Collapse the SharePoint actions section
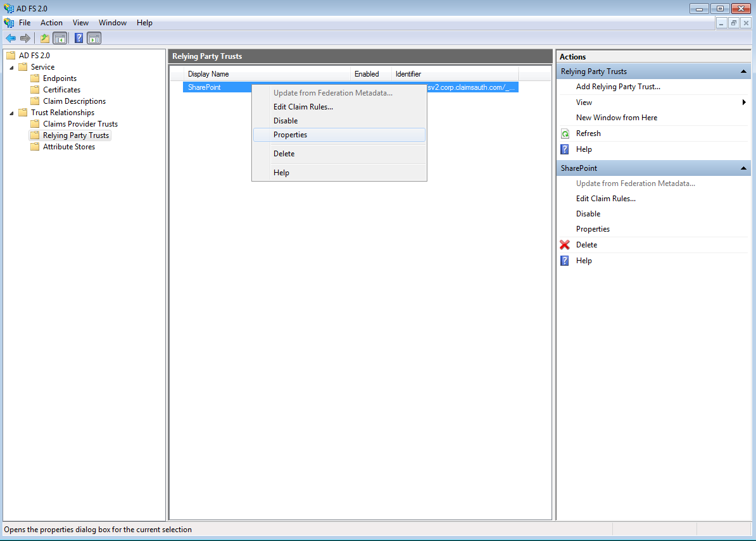756x541 pixels. (743, 168)
